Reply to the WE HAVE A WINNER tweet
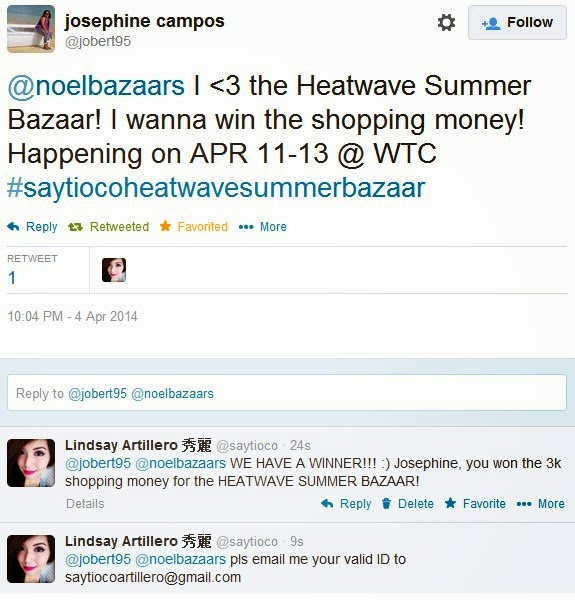Screen dimensions: 575x600 tap(346, 504)
